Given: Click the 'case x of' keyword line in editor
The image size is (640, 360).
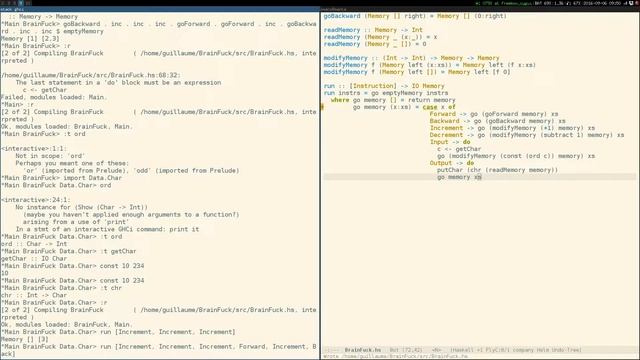Looking at the screenshot, I should click(x=439, y=107).
